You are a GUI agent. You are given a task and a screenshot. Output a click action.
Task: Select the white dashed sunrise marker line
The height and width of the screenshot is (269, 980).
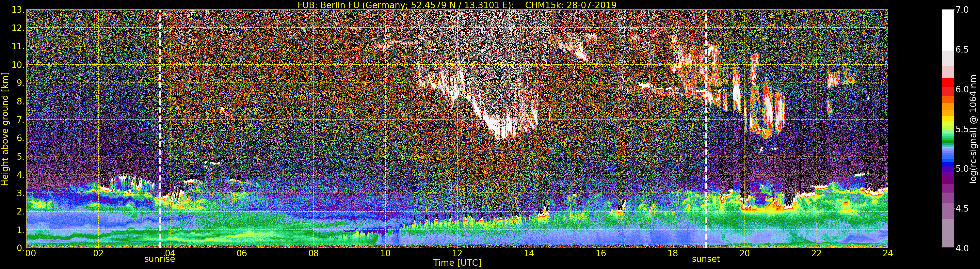159,129
